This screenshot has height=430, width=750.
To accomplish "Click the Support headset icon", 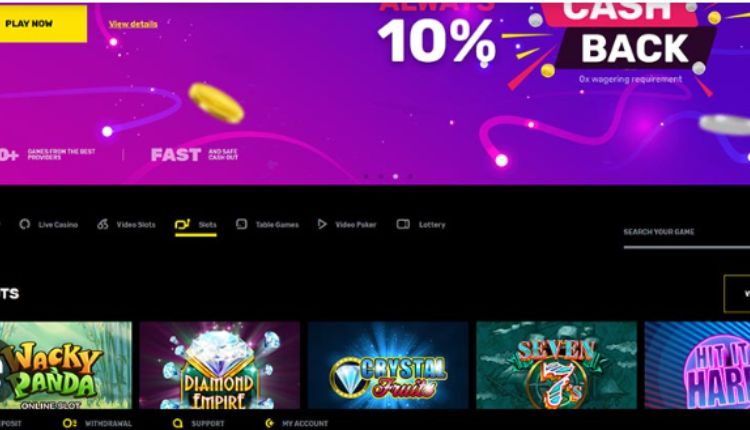I will [x=177, y=423].
